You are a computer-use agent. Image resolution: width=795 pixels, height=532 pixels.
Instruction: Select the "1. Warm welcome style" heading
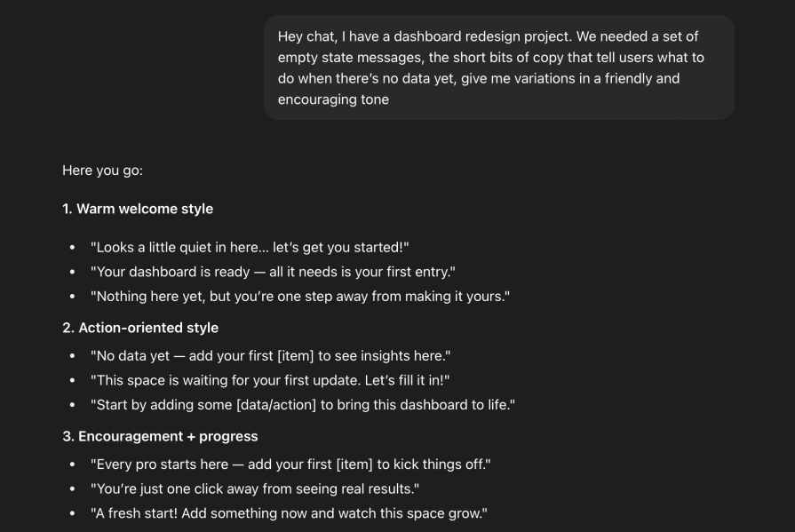pos(138,209)
